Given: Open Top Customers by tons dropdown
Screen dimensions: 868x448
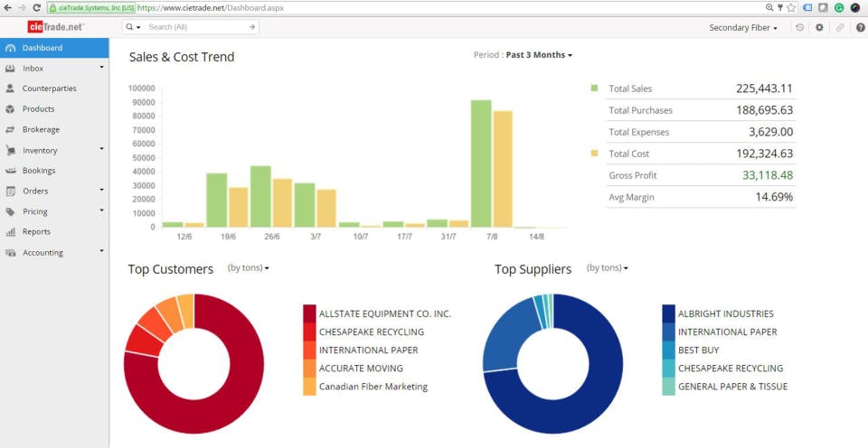Looking at the screenshot, I should point(248,267).
